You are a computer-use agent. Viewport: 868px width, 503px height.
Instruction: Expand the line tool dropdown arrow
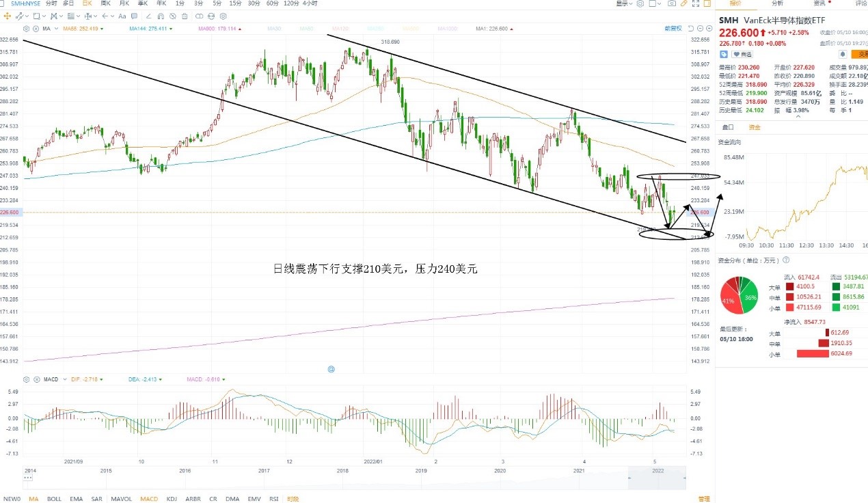click(x=27, y=16)
